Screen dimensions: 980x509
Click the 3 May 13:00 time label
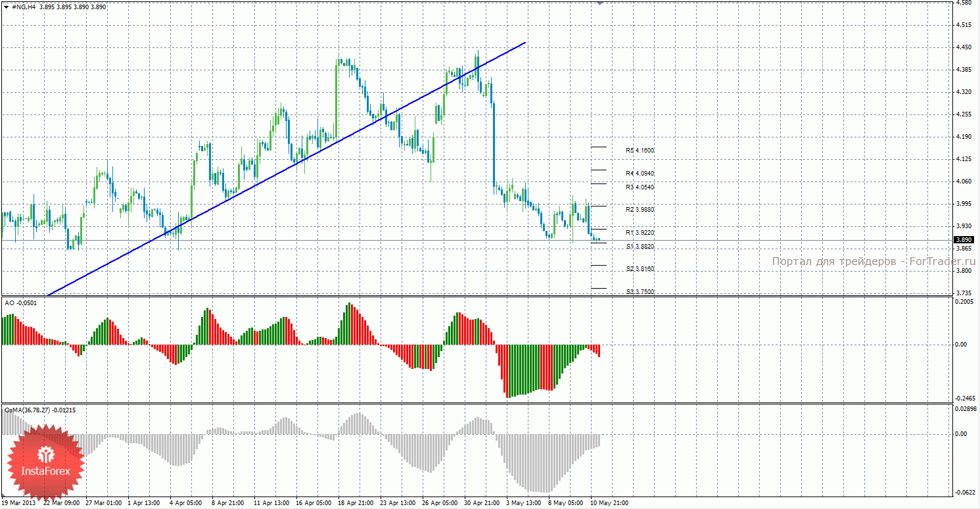pos(523,504)
